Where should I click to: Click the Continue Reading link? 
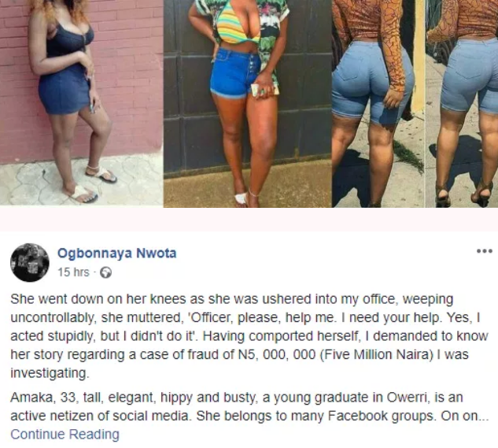click(65, 435)
